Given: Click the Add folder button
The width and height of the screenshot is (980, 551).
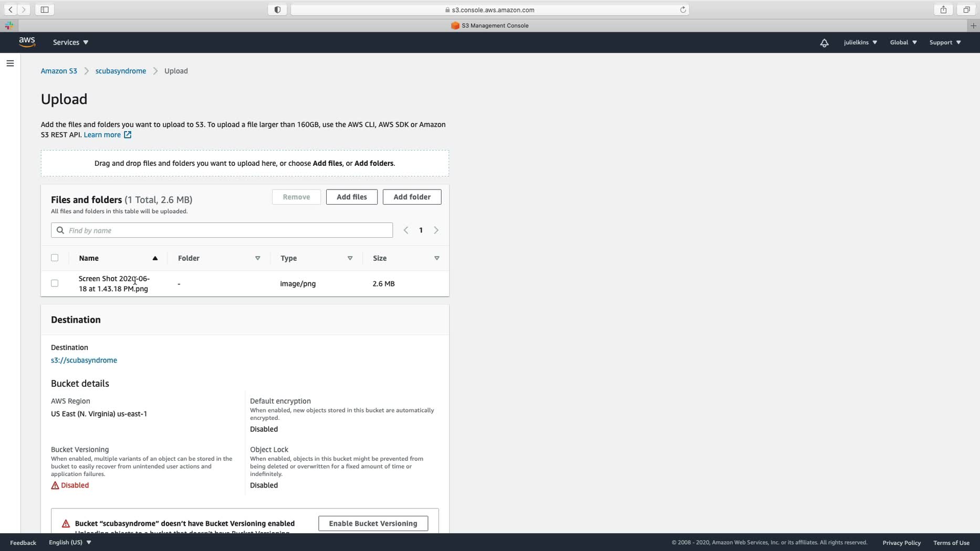Looking at the screenshot, I should click(x=412, y=197).
